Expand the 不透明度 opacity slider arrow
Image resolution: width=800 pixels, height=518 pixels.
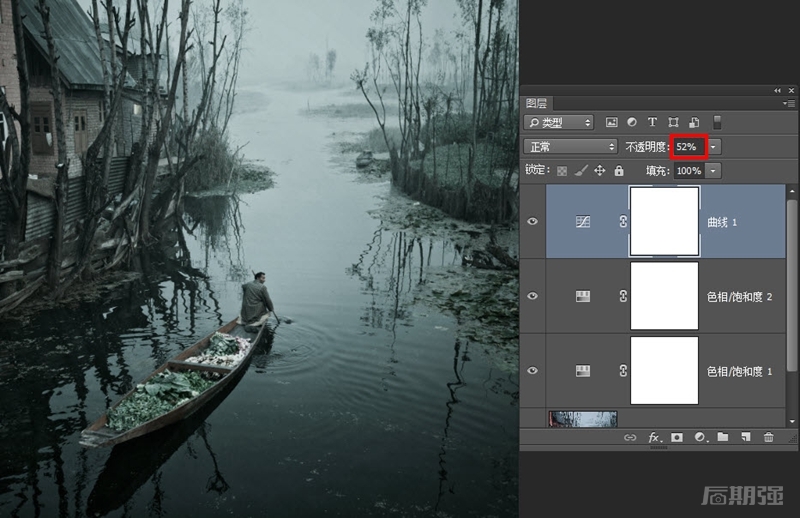click(x=715, y=147)
